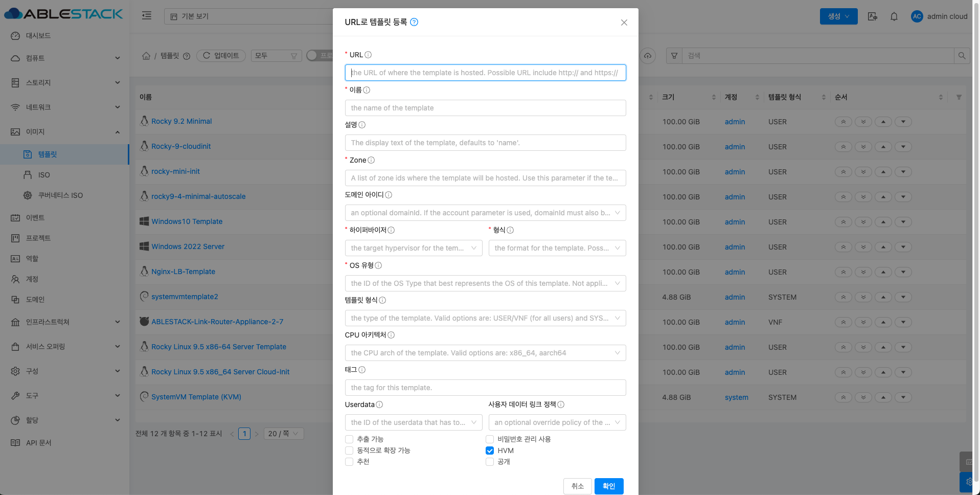
Task: Move rocky-mini-init row up one
Action: point(883,172)
